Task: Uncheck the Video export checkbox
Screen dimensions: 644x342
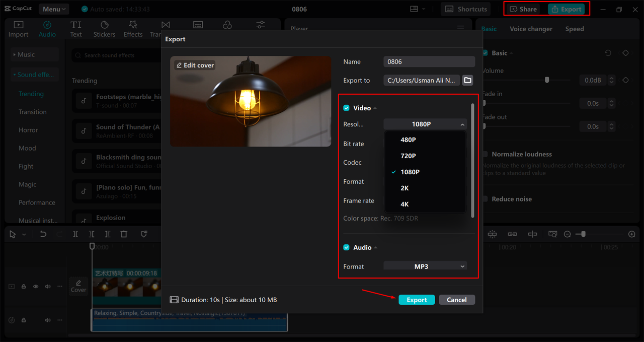Action: click(x=346, y=108)
